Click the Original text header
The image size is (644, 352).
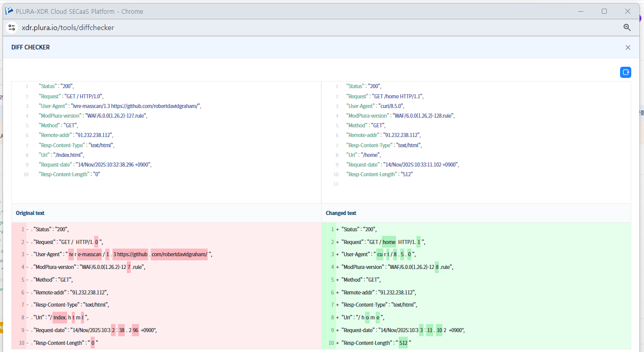tap(30, 213)
